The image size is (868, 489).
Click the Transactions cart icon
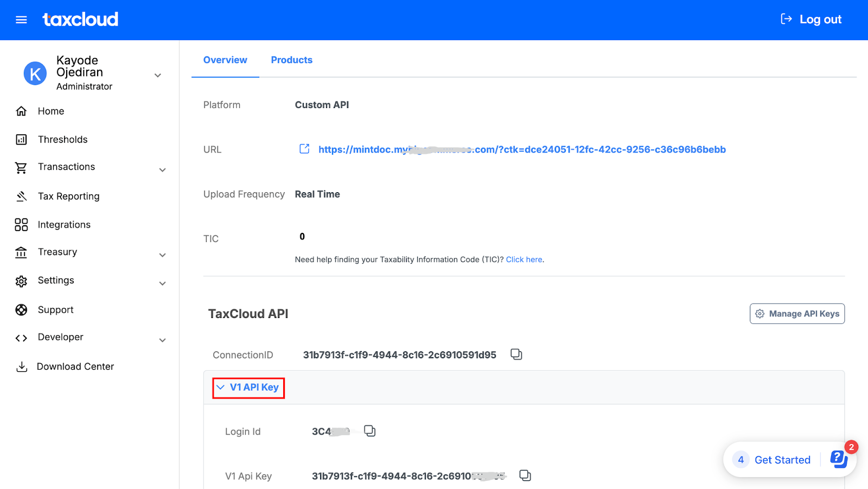(21, 168)
